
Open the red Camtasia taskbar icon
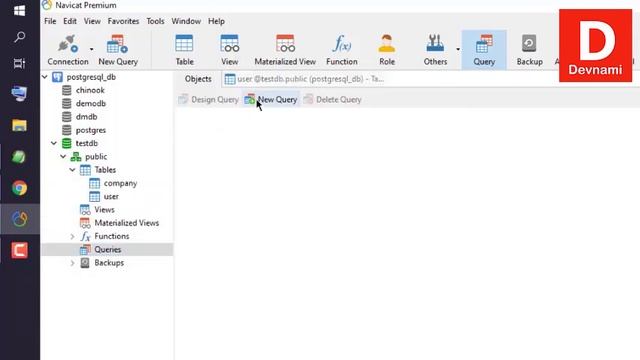(x=19, y=250)
